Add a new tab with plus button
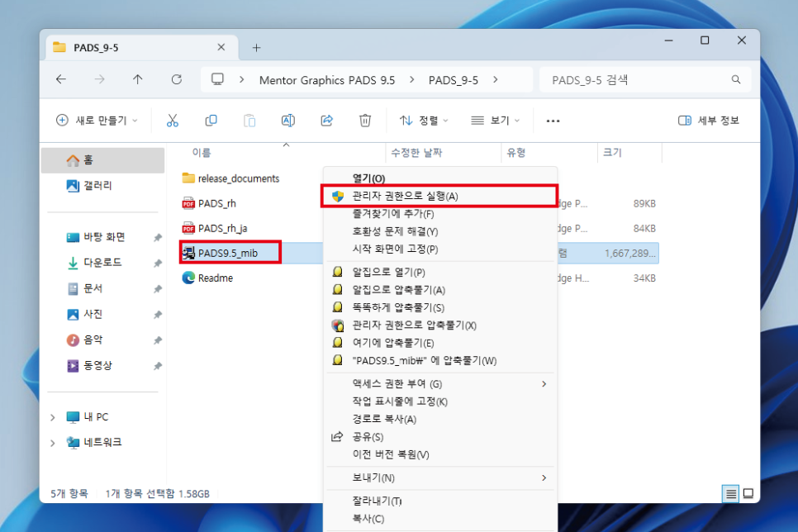The image size is (798, 532). [x=256, y=48]
